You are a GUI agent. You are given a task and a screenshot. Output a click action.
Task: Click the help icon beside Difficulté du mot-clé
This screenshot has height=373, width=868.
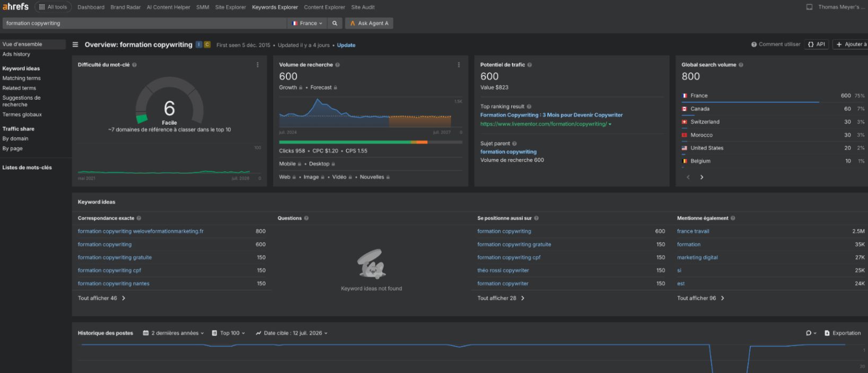134,65
